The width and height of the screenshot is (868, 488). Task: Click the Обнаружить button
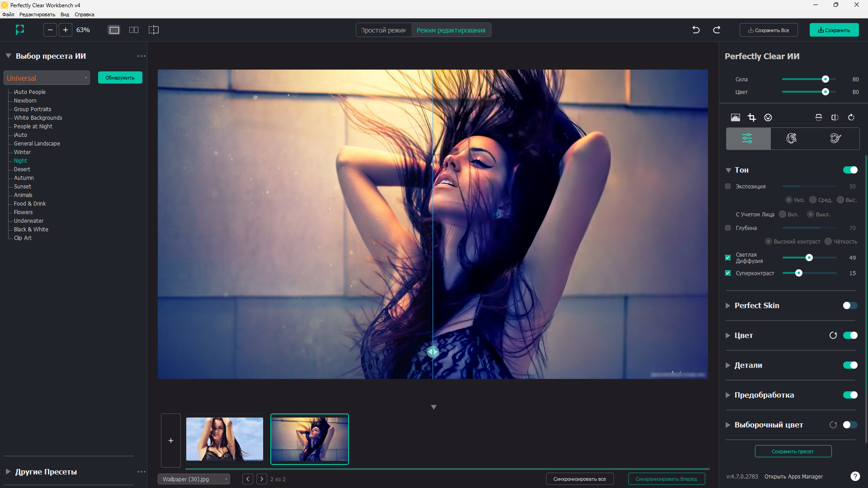[x=120, y=78]
